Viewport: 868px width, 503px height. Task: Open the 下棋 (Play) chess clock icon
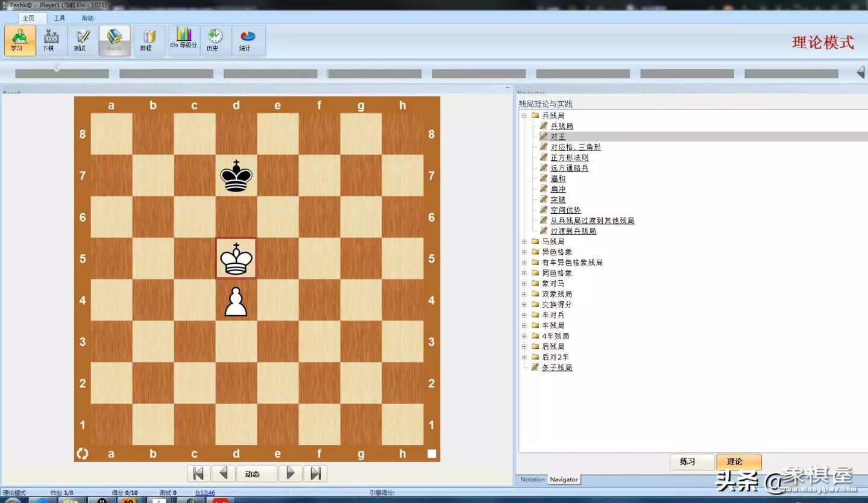pos(51,40)
